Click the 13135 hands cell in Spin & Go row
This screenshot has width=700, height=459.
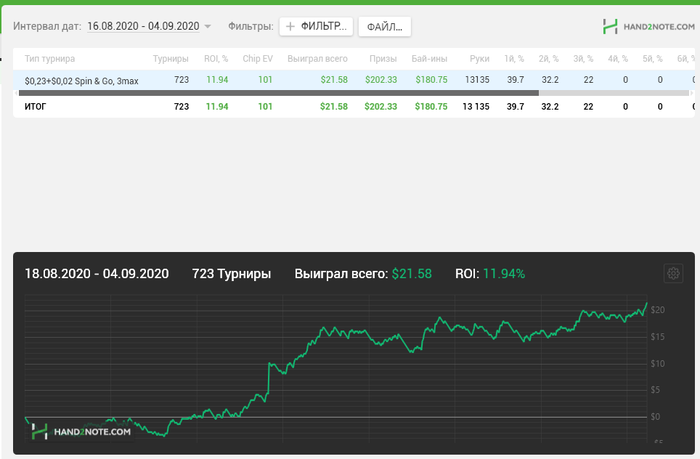coord(477,80)
